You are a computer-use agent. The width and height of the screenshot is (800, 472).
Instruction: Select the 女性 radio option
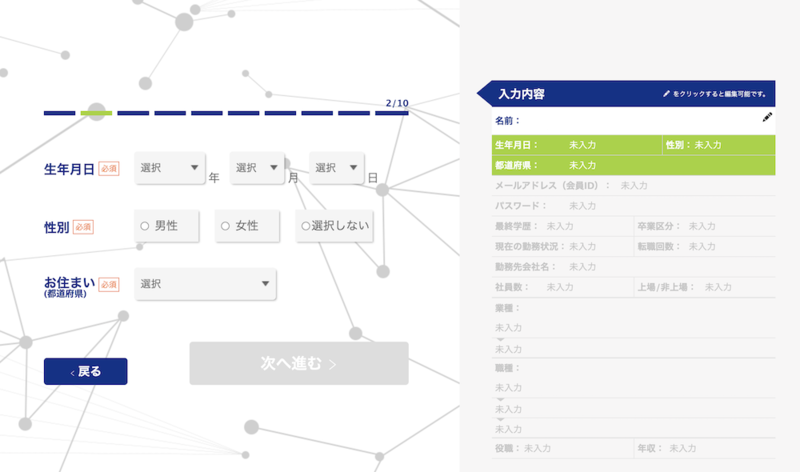(x=247, y=226)
